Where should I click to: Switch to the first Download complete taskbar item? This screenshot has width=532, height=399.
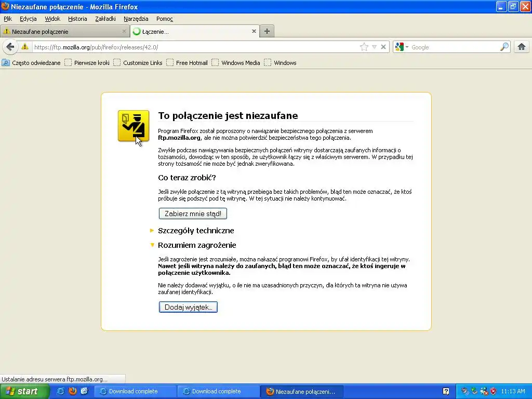(x=135, y=391)
